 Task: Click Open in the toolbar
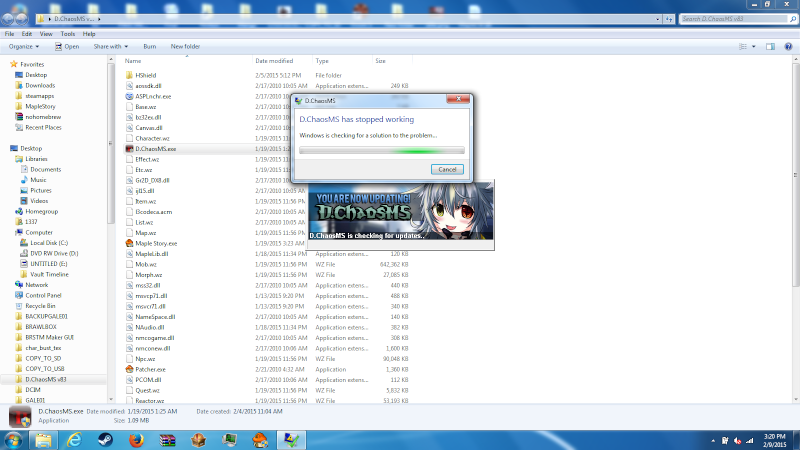click(x=67, y=46)
